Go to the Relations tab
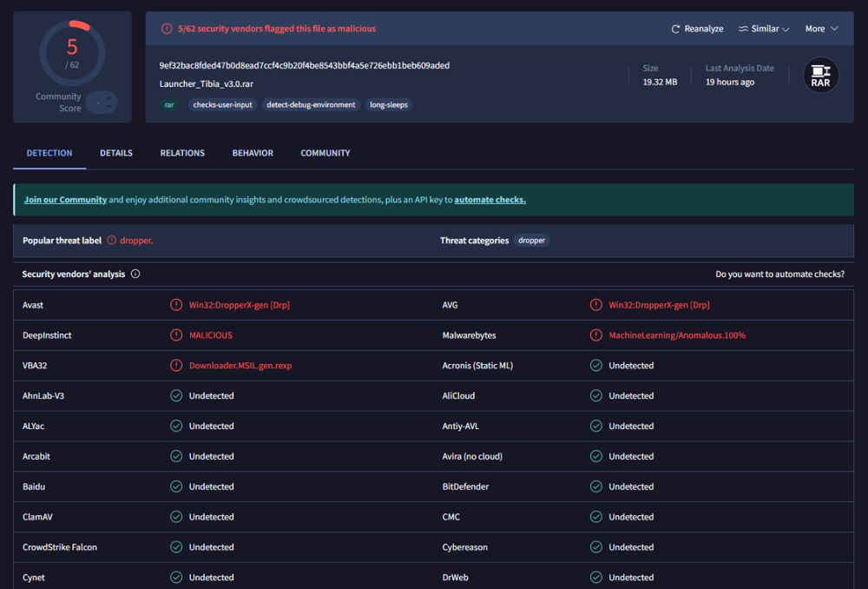 [x=182, y=153]
